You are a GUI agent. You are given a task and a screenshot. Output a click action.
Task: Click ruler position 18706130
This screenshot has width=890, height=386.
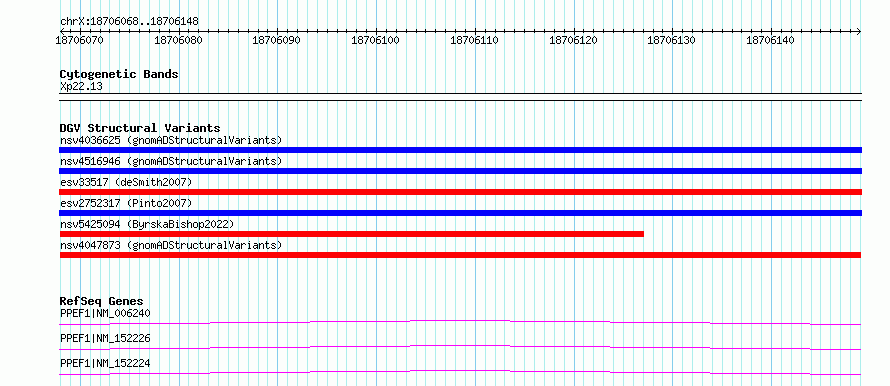click(x=671, y=40)
